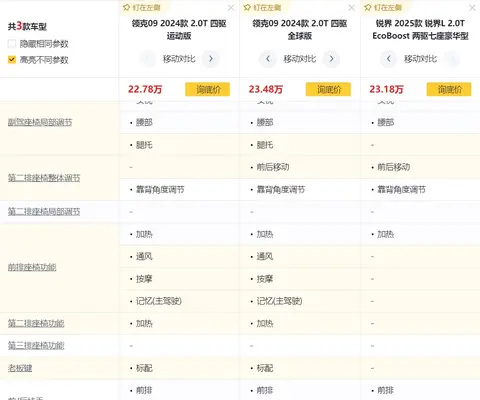Pin 领克09 运动版 column to the left
Viewport: 480px width, 400px height.
[141, 7]
